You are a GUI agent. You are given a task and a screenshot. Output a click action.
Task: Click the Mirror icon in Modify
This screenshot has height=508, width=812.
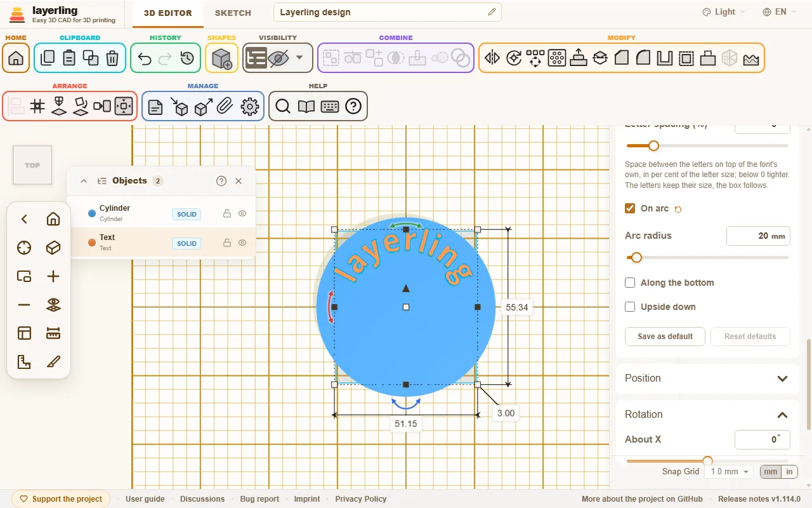tap(492, 58)
